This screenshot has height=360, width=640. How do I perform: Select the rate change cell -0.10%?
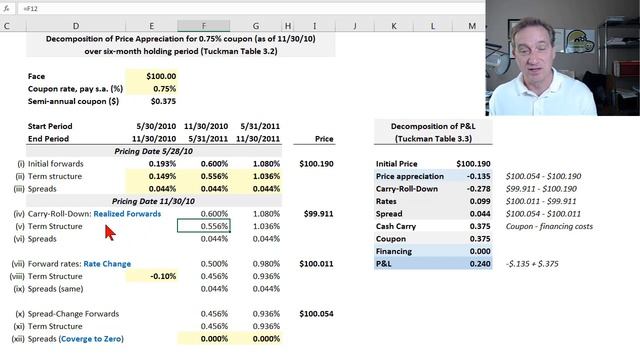tap(152, 276)
